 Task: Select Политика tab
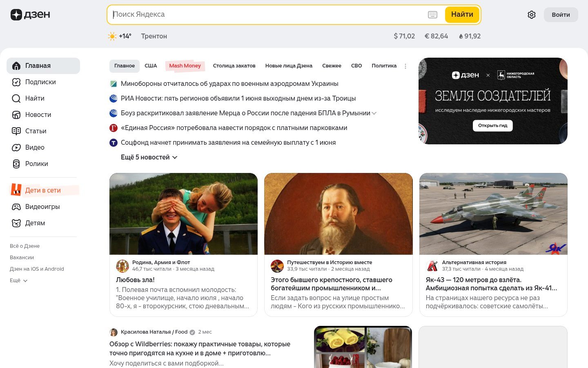coord(384,66)
